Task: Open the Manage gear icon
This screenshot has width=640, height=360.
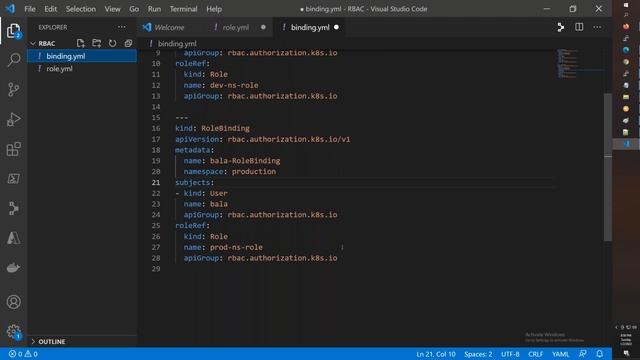Action: pos(13,331)
